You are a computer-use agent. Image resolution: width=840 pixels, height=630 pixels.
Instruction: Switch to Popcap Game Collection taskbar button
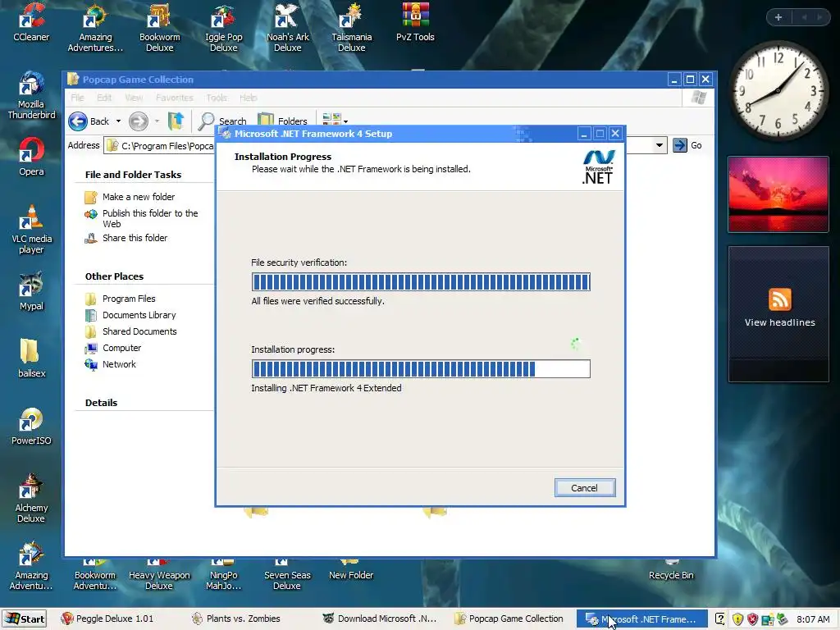coord(510,619)
